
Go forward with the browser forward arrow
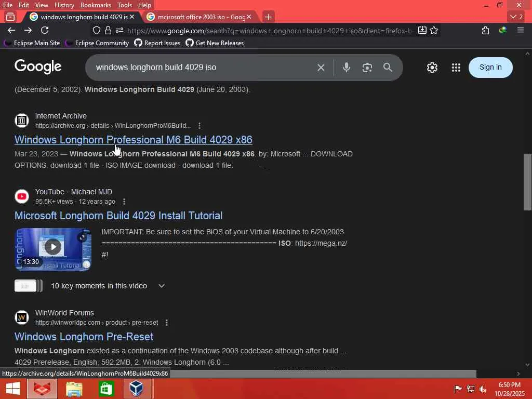[28, 31]
